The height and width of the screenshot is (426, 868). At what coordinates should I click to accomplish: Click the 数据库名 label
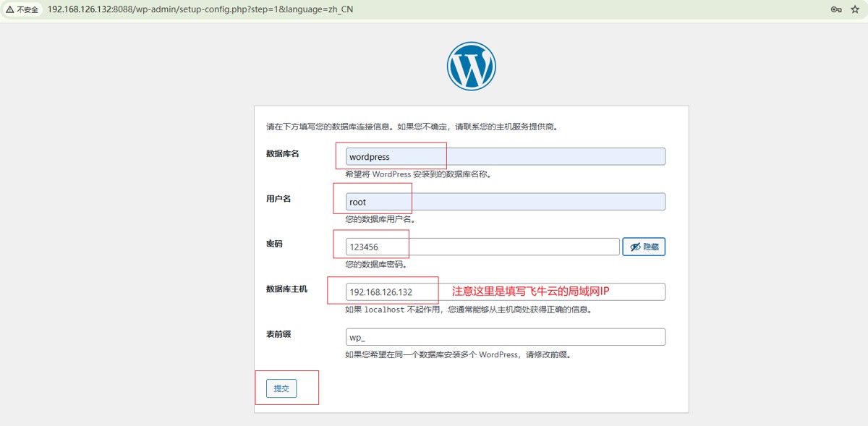[283, 153]
